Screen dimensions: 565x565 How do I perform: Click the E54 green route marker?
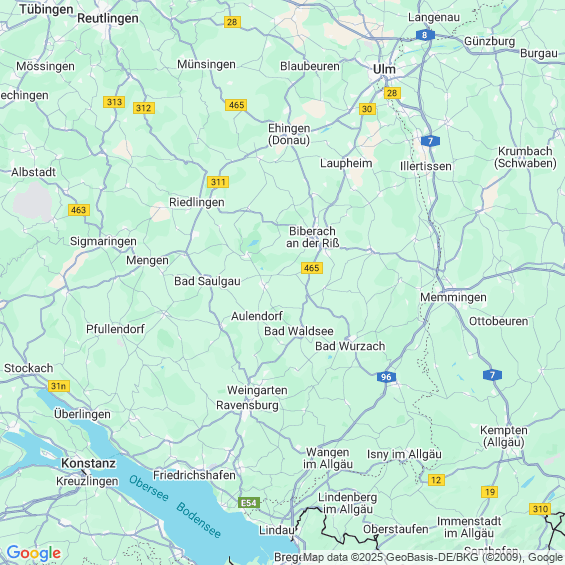249,503
